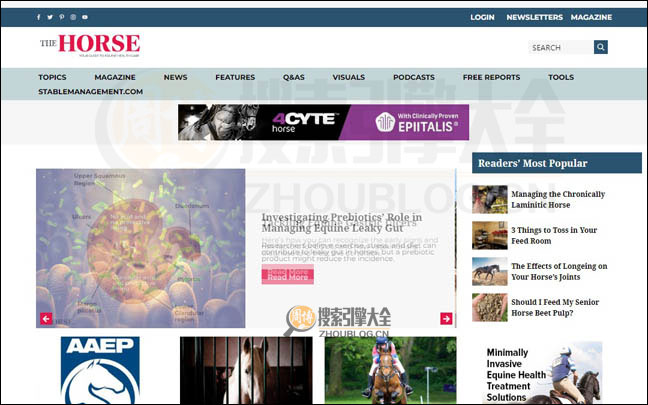
Task: Advance to next slide arrow
Action: [446, 319]
